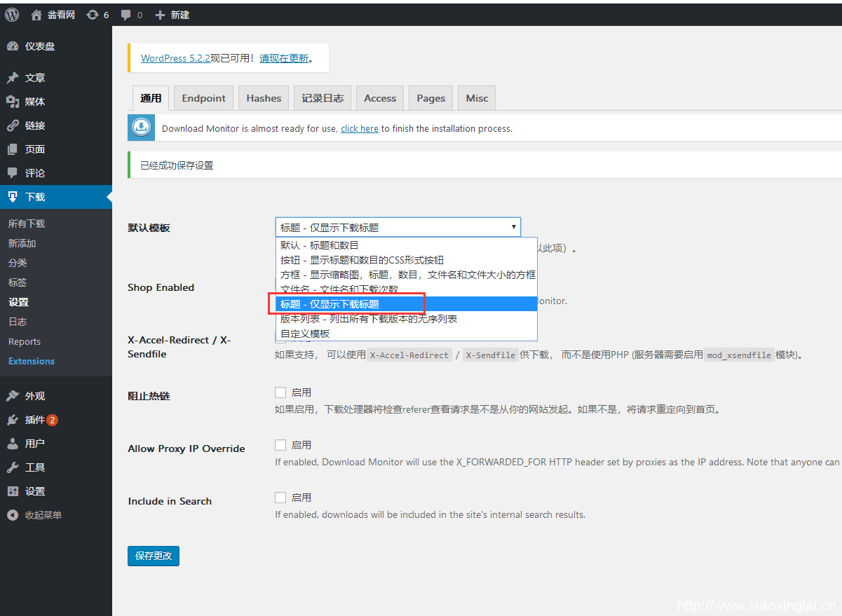
Task: Open the Plugins plug icon in sidebar
Action: pos(13,420)
